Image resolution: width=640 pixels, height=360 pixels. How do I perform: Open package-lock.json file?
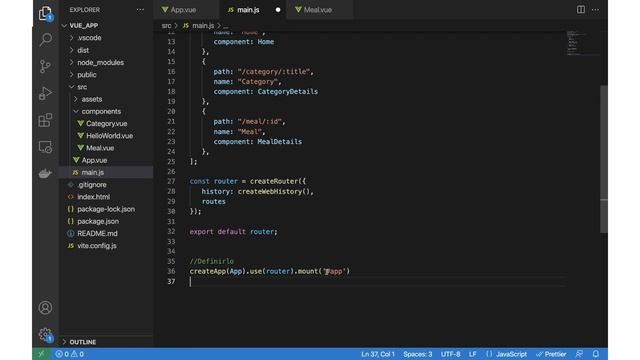tap(106, 209)
